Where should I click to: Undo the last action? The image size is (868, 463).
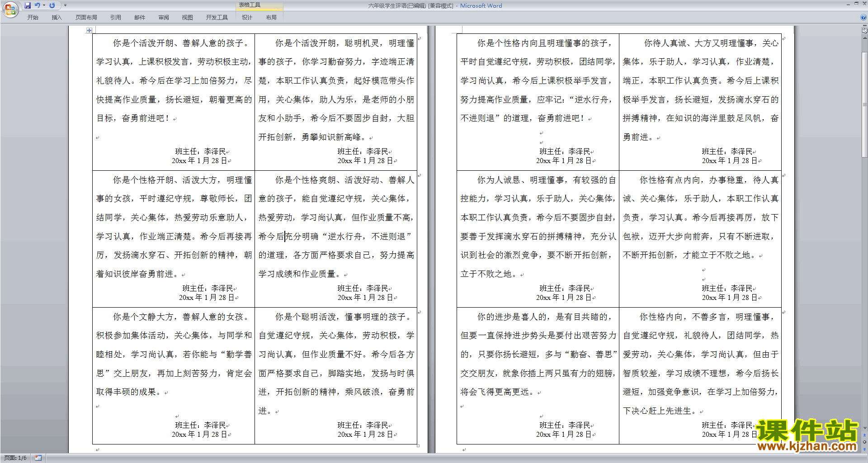(38, 5)
